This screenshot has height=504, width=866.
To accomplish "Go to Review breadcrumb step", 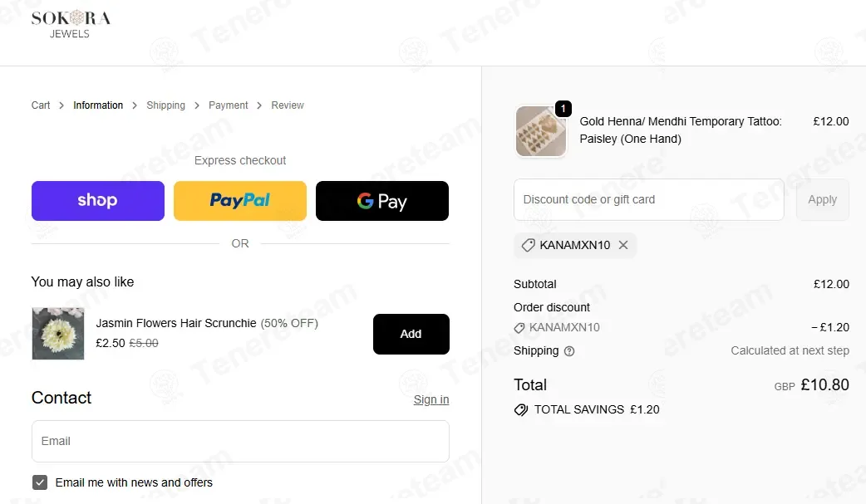I will click(288, 105).
